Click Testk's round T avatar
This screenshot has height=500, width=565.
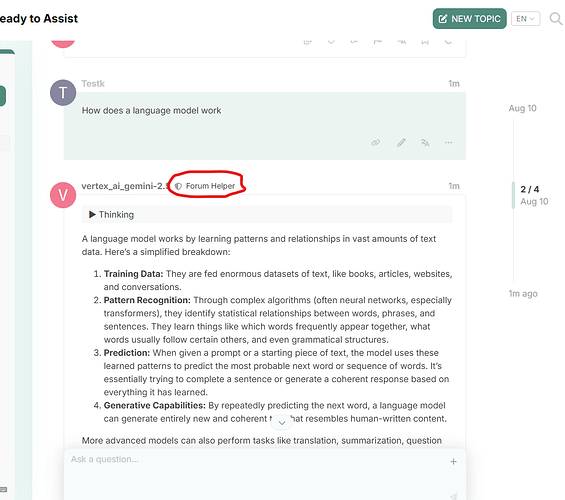(x=63, y=93)
